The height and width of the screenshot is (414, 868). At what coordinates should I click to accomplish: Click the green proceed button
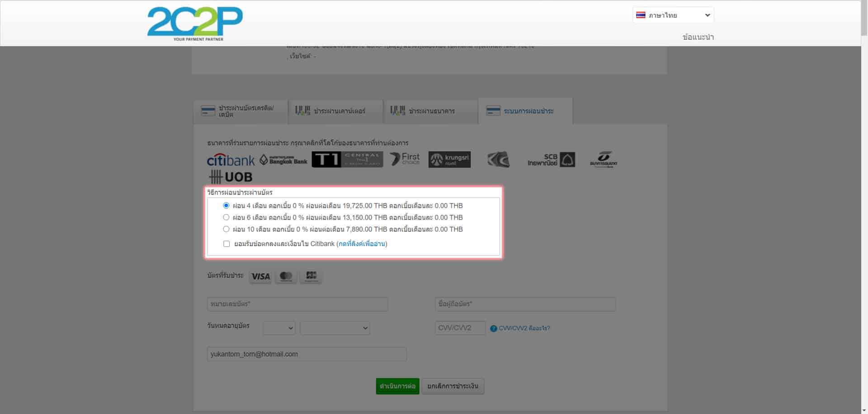[x=397, y=386]
